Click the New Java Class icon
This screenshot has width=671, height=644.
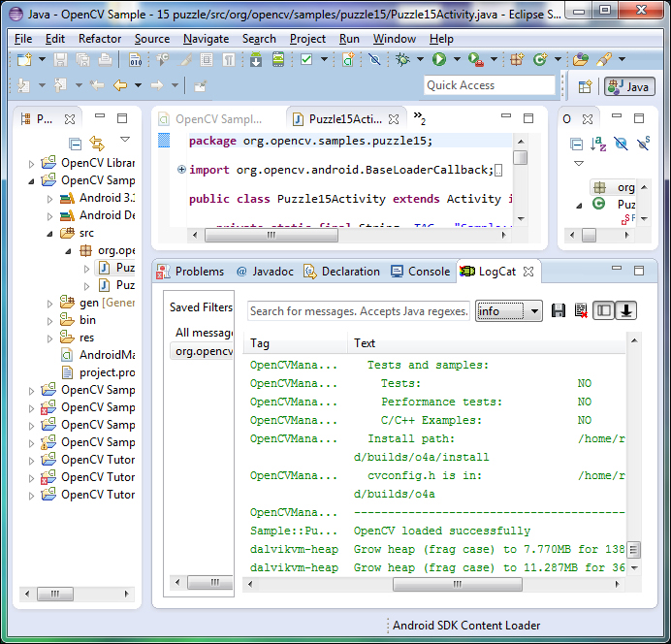click(x=540, y=59)
